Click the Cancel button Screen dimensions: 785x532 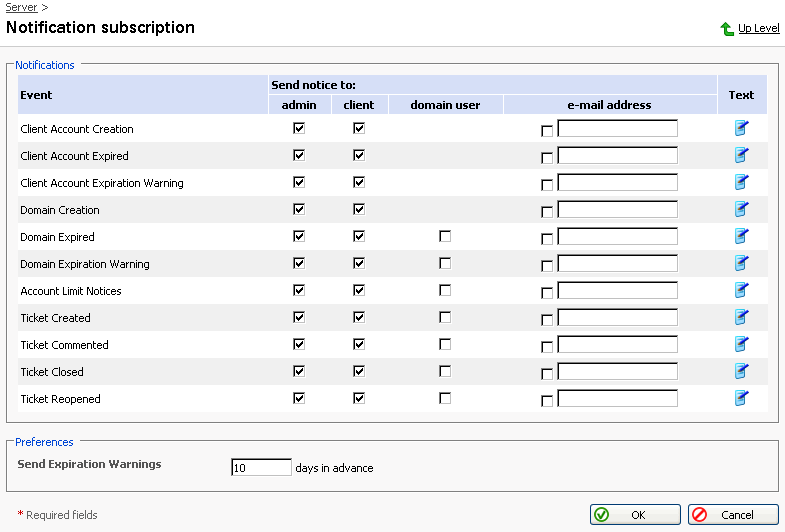coord(733,515)
